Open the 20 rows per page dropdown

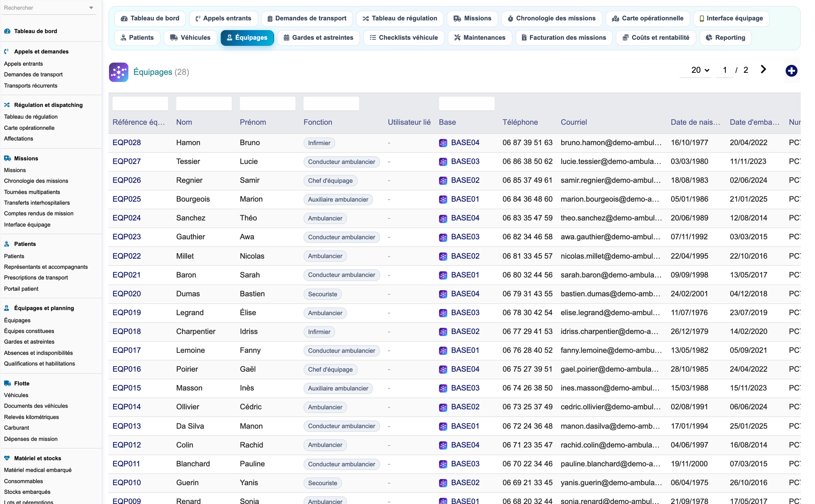click(x=699, y=70)
